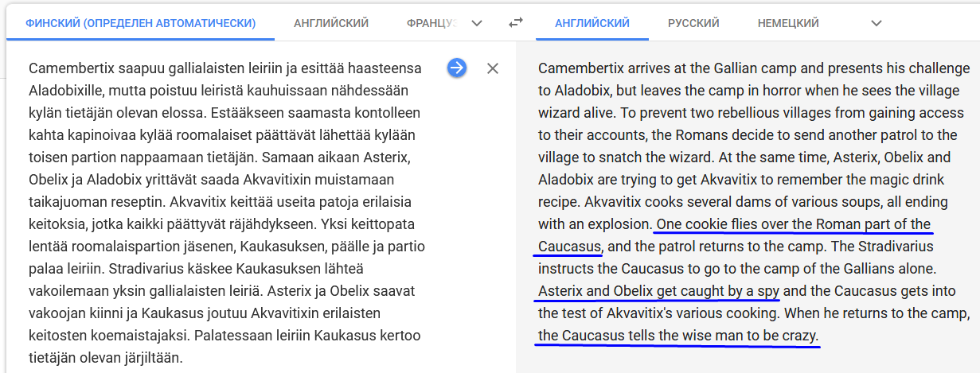Expand the source language list chevron
The width and height of the screenshot is (980, 373).
click(x=477, y=23)
